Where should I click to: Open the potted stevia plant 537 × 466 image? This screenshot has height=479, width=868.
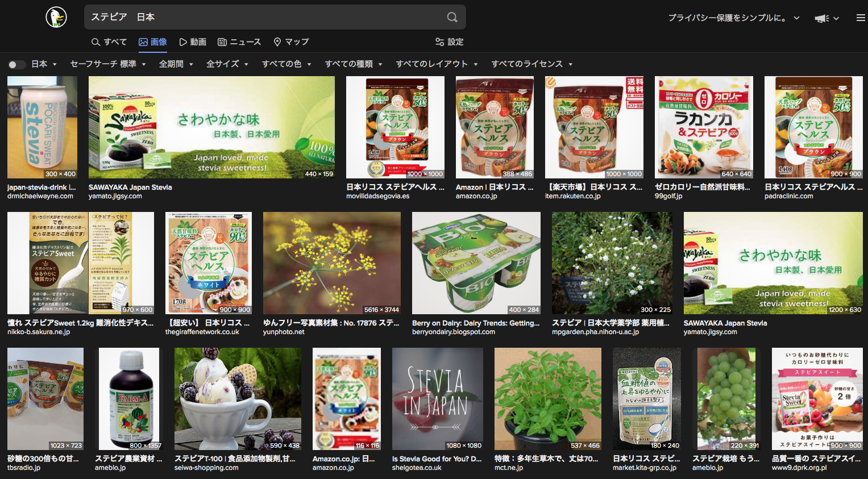548,399
